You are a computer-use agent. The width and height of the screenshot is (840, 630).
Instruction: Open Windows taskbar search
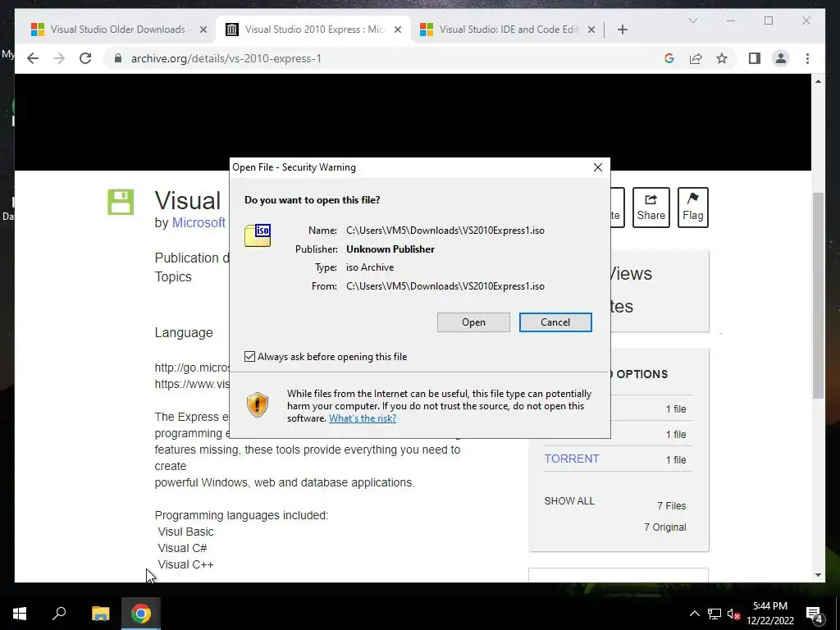tap(59, 614)
